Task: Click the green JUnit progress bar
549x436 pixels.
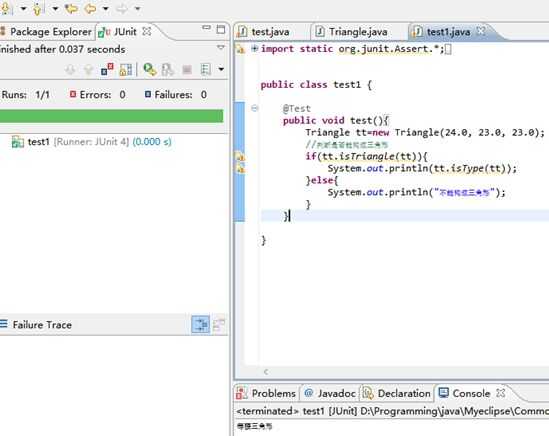Action: click(111, 116)
